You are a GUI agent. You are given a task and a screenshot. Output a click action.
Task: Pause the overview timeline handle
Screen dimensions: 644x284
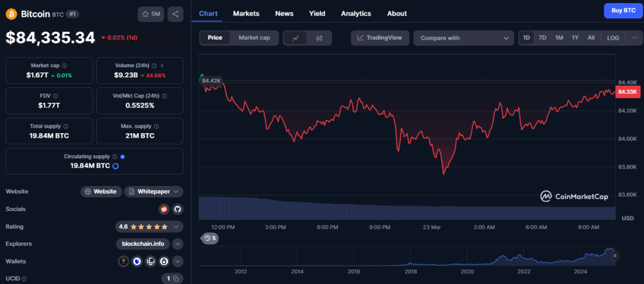pos(615,256)
